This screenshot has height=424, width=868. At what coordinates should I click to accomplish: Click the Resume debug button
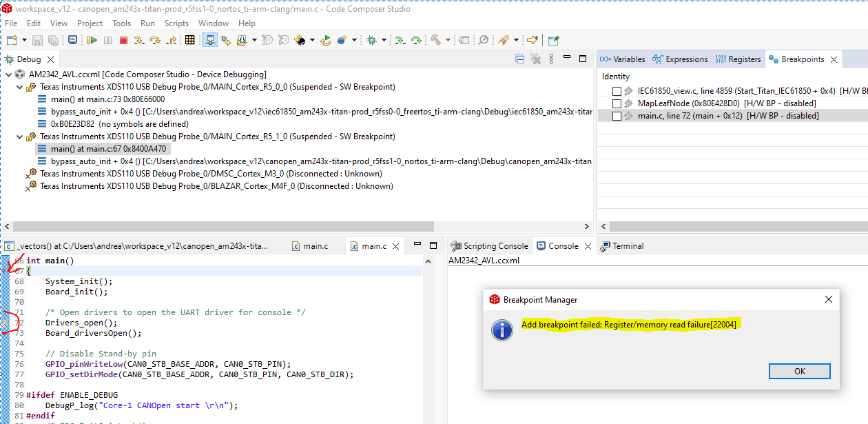92,40
